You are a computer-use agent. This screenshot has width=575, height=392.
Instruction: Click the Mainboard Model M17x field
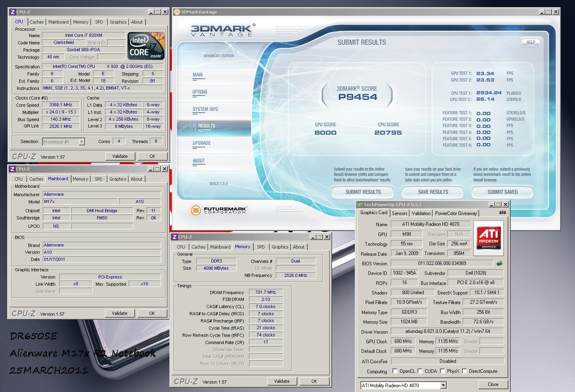[80, 201]
